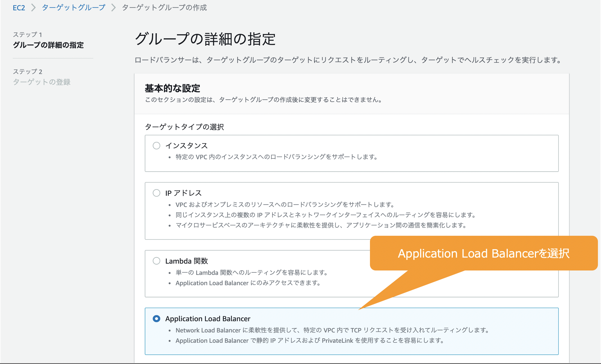Viewport: 601px width, 364px height.
Task: Select the IP アドレス radio button
Action: (x=156, y=193)
